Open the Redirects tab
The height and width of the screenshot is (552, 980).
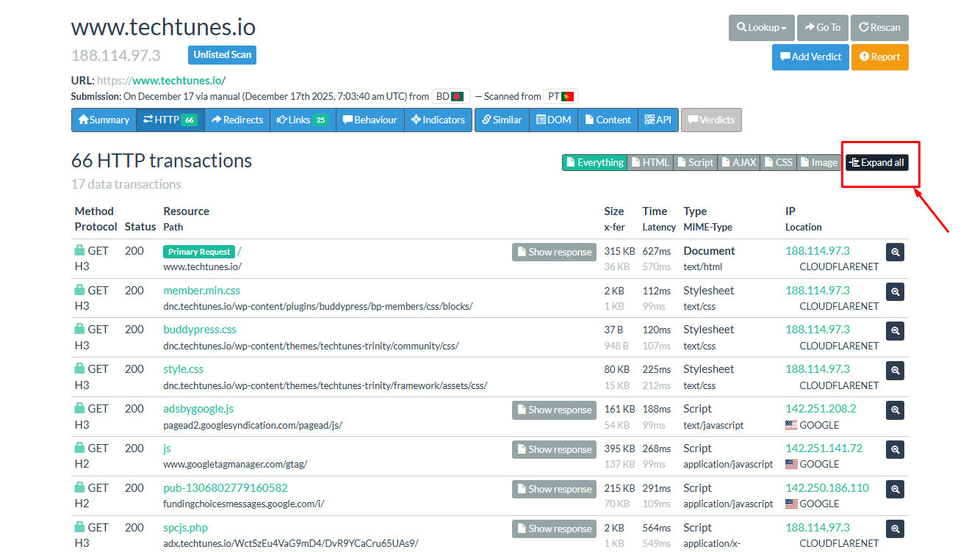[x=237, y=120]
